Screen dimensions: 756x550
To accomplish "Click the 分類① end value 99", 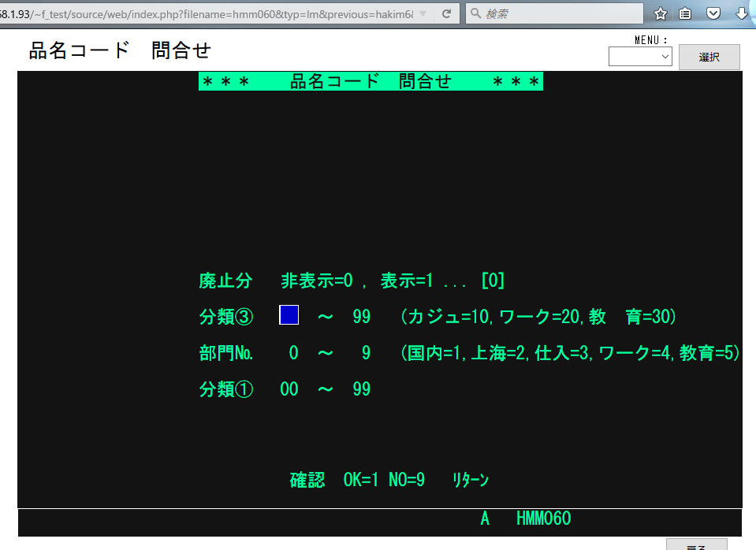I will click(x=361, y=389).
